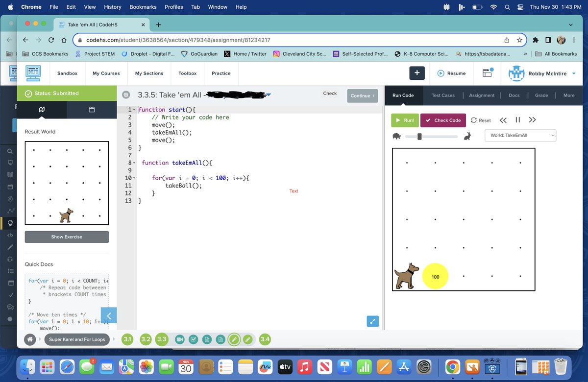The width and height of the screenshot is (588, 382).
Task: Reset the Karel world
Action: tap(481, 120)
